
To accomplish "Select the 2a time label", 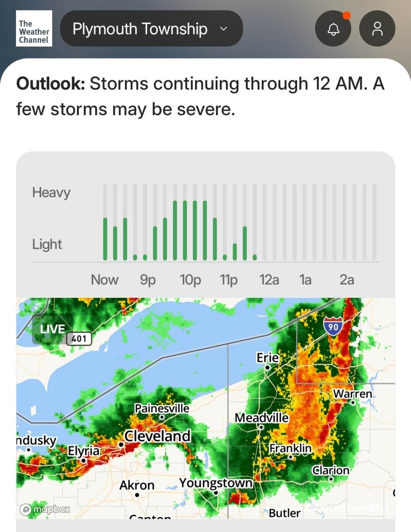I will tap(347, 280).
